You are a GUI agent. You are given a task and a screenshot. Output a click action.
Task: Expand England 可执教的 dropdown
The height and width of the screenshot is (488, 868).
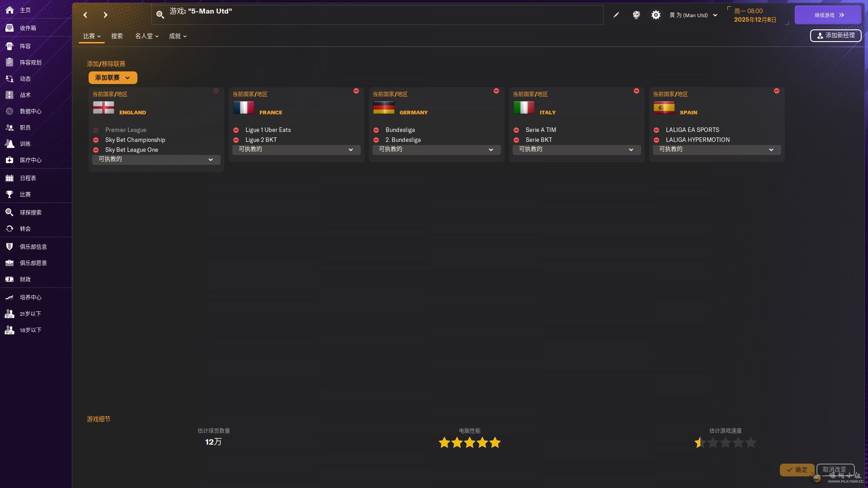(156, 160)
